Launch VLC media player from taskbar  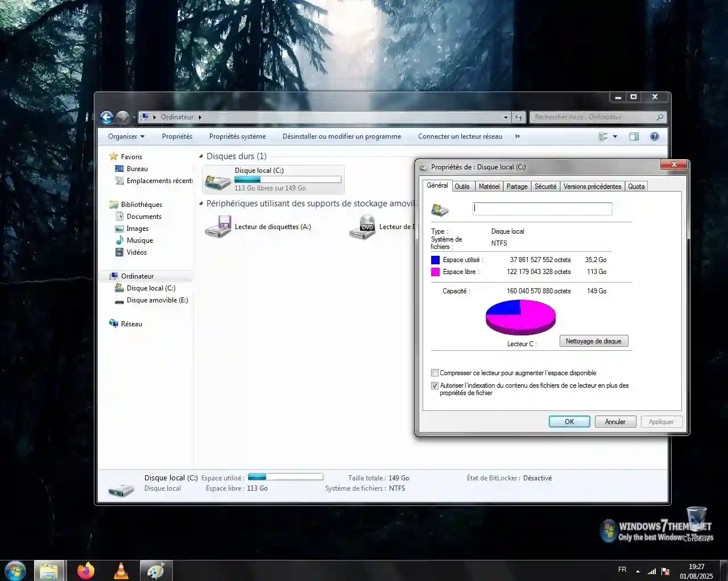click(121, 570)
